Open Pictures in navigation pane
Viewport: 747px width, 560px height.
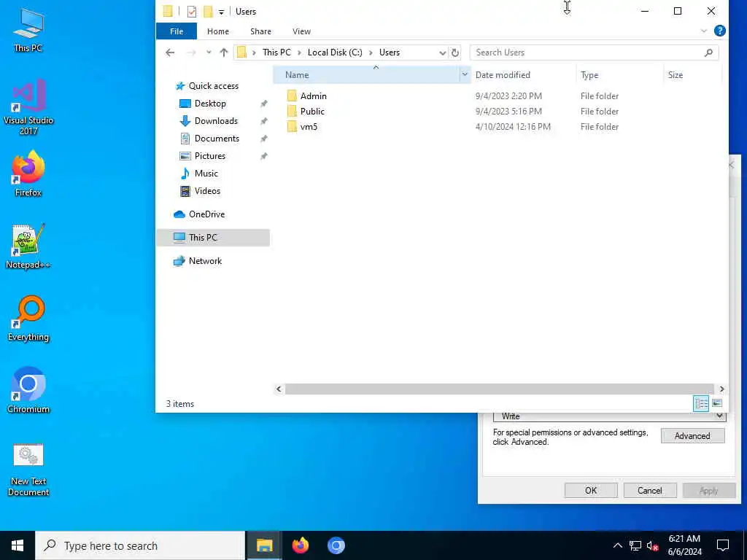(209, 156)
